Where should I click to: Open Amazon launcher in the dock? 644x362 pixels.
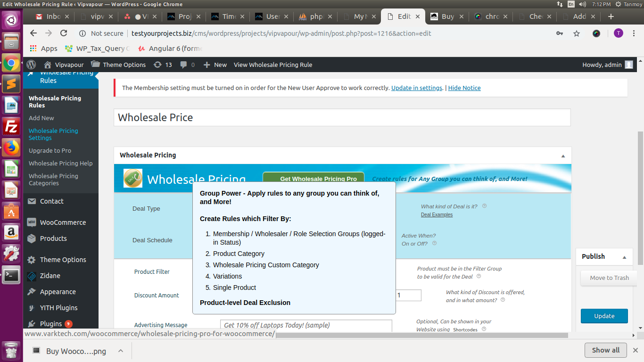coord(11,232)
